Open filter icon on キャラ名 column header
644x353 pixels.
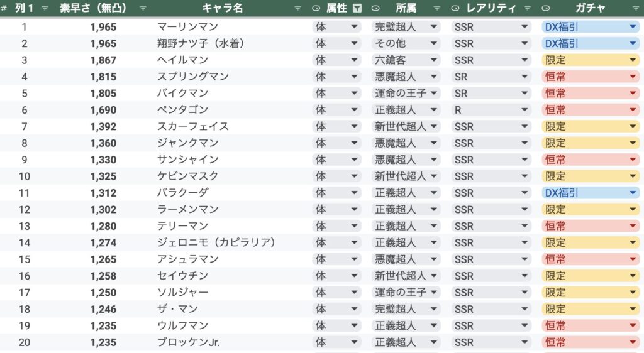[x=297, y=8]
